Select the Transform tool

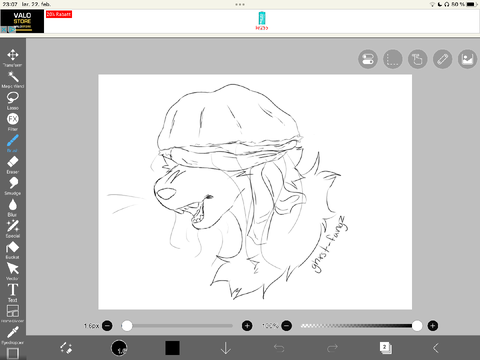click(x=13, y=58)
